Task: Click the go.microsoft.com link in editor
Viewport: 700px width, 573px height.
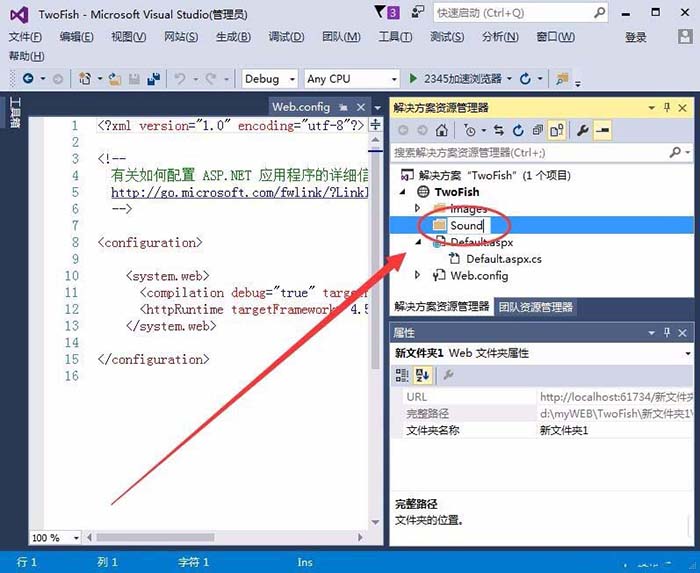Action: coord(239,193)
